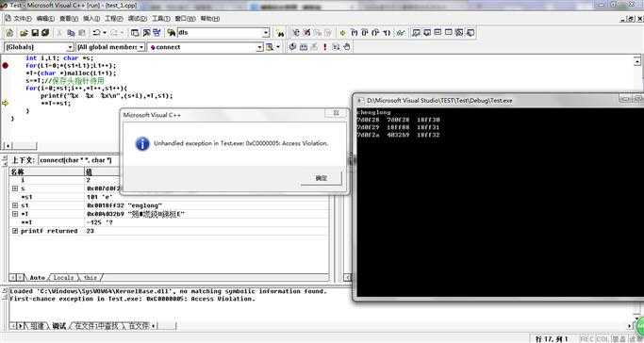The width and height of the screenshot is (644, 343).
Task: Toggle the Workspace window icon
Action: tap(135, 32)
